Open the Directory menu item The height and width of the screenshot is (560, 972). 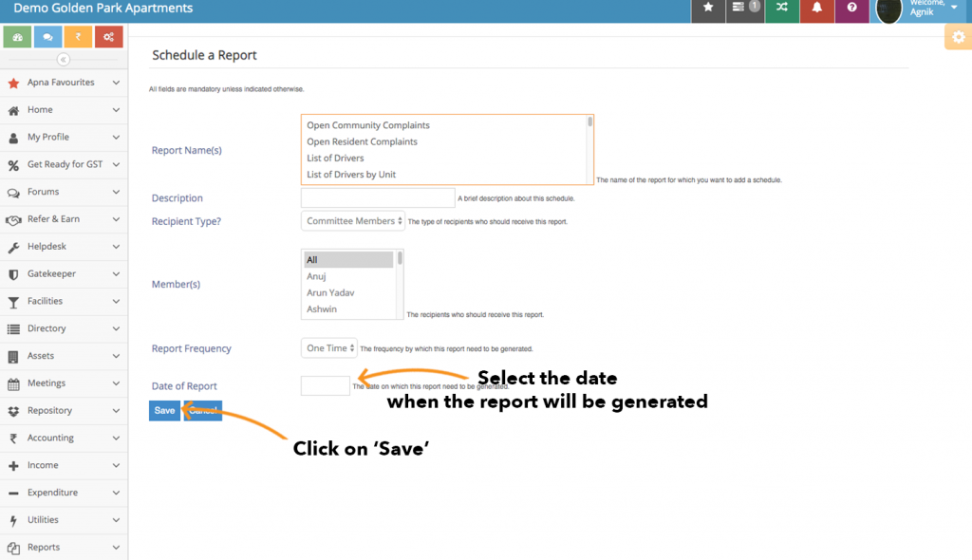(64, 328)
